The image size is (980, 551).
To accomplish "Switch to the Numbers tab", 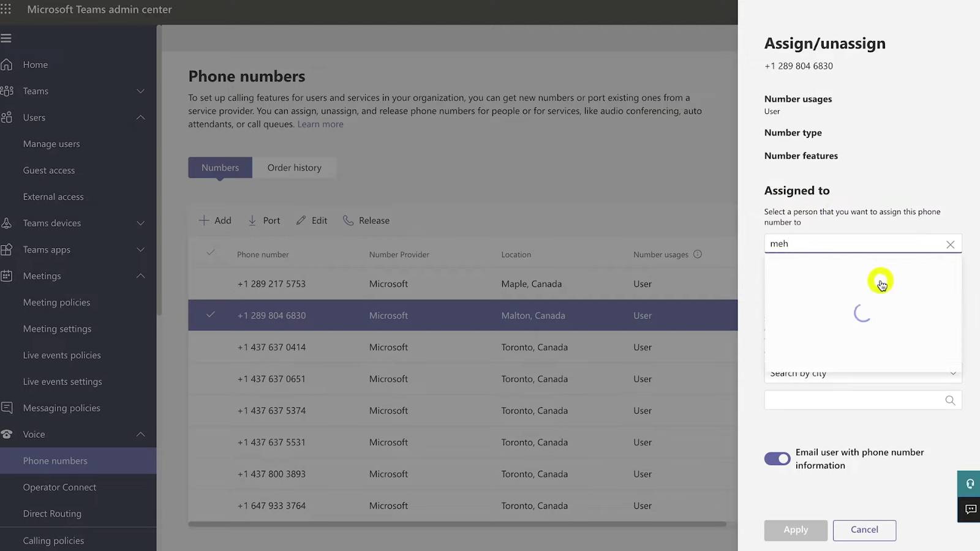I will [x=220, y=168].
